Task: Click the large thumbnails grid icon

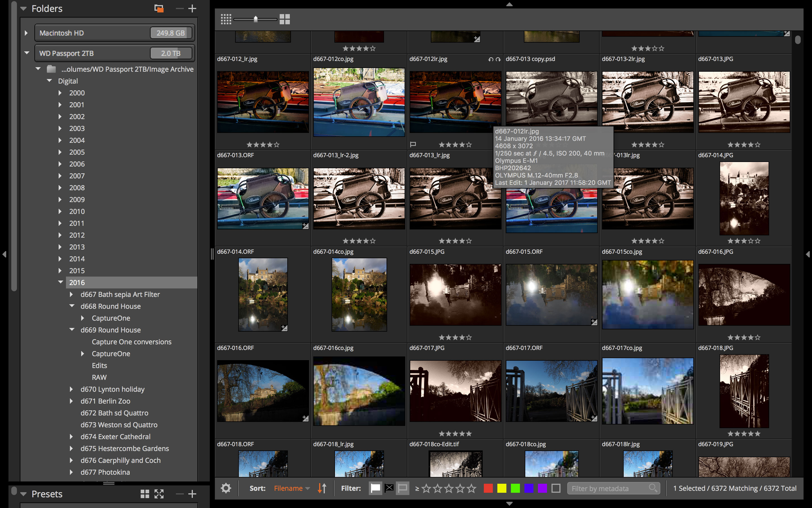Action: [x=284, y=19]
